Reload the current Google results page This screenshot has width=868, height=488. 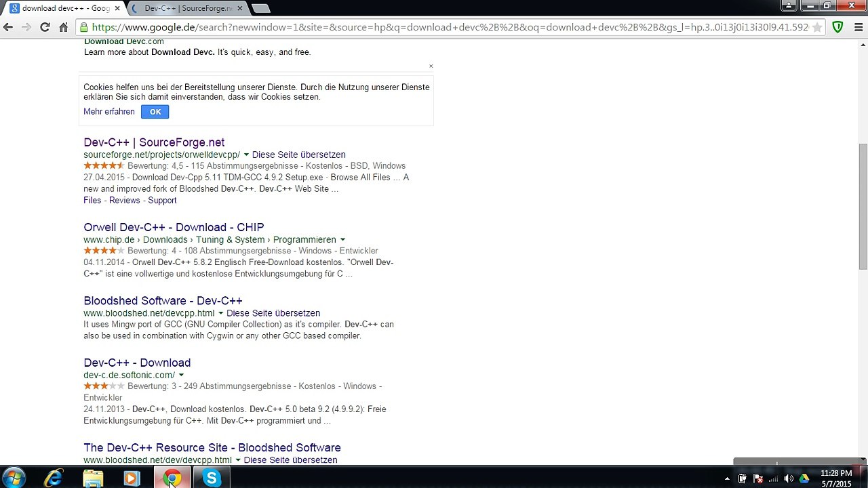45,27
